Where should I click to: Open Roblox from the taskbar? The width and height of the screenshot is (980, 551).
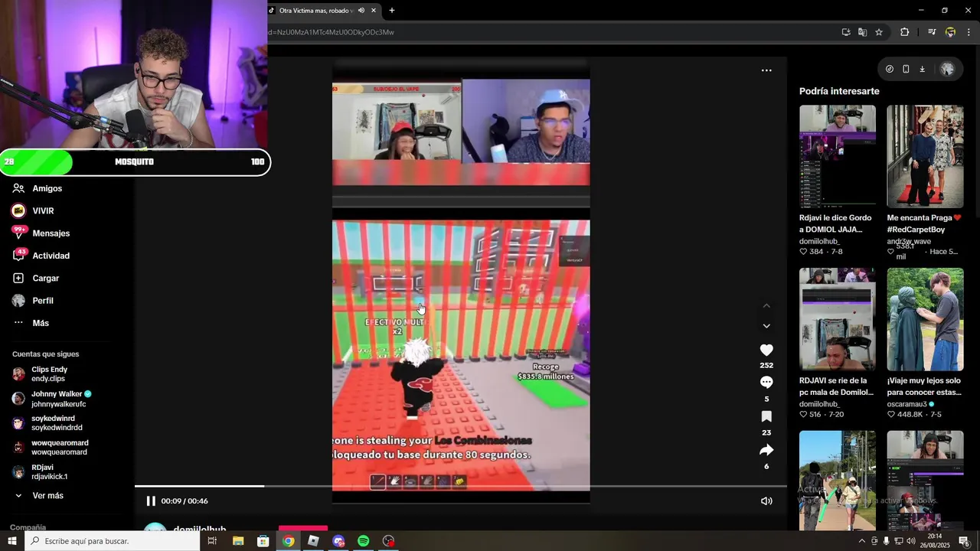tap(313, 541)
